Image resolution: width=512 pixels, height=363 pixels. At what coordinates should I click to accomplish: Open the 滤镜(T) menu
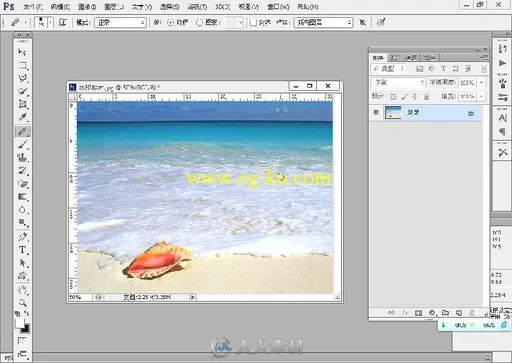click(x=197, y=7)
